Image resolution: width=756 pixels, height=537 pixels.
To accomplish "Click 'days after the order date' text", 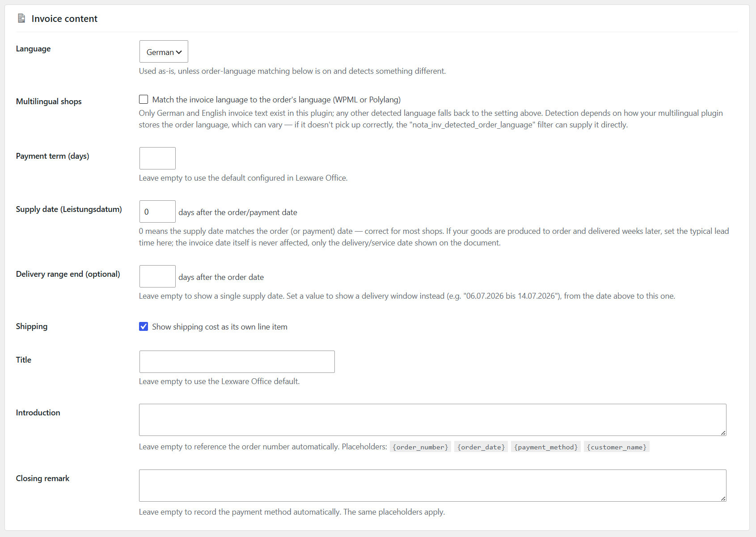I will click(221, 277).
